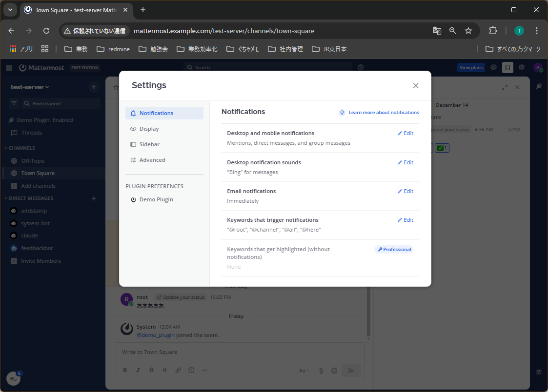Open the emoji picker smiley icon
This screenshot has width=548, height=392.
(x=334, y=371)
